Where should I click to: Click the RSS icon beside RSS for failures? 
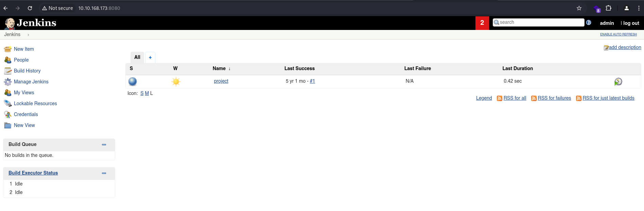pyautogui.click(x=534, y=98)
